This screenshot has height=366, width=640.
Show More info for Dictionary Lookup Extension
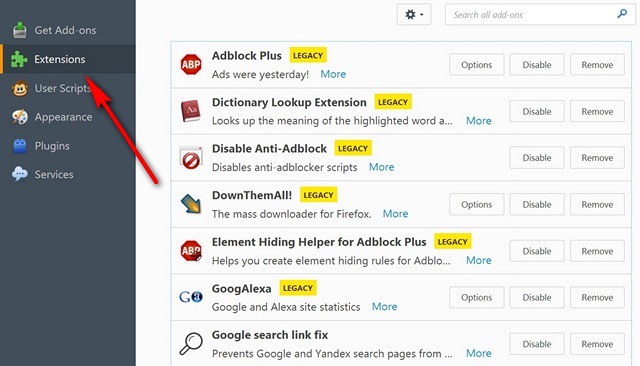[x=479, y=120]
